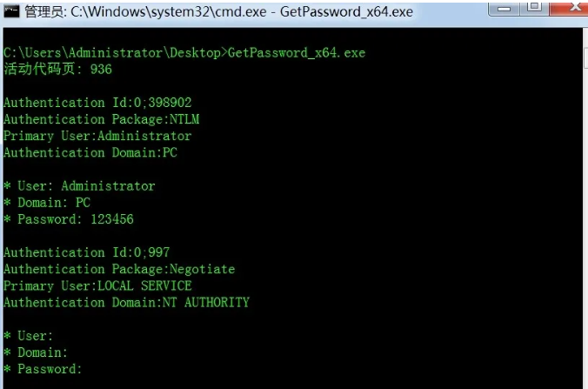Screen dimensions: 588x389
Task: Click the Domain: PC credential line
Action: (x=47, y=203)
